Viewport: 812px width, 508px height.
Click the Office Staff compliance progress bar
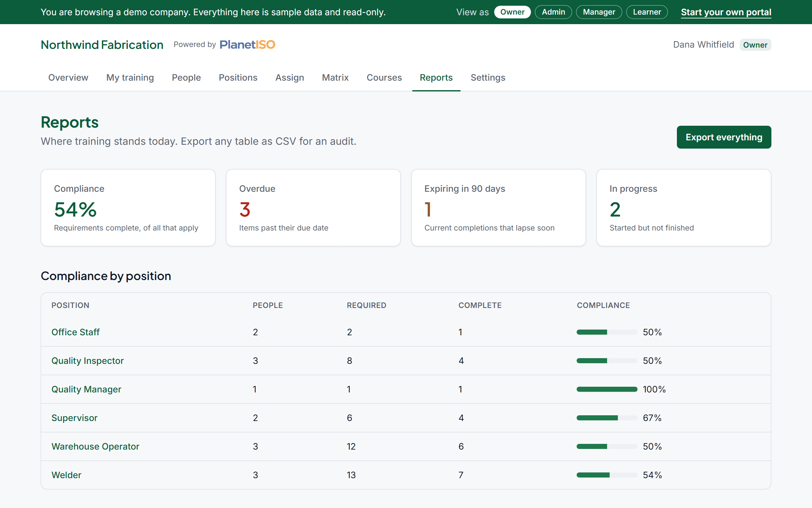click(607, 332)
